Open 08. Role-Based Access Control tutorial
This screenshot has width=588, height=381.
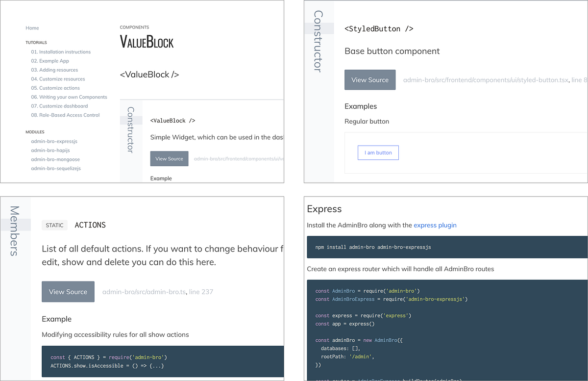point(65,115)
